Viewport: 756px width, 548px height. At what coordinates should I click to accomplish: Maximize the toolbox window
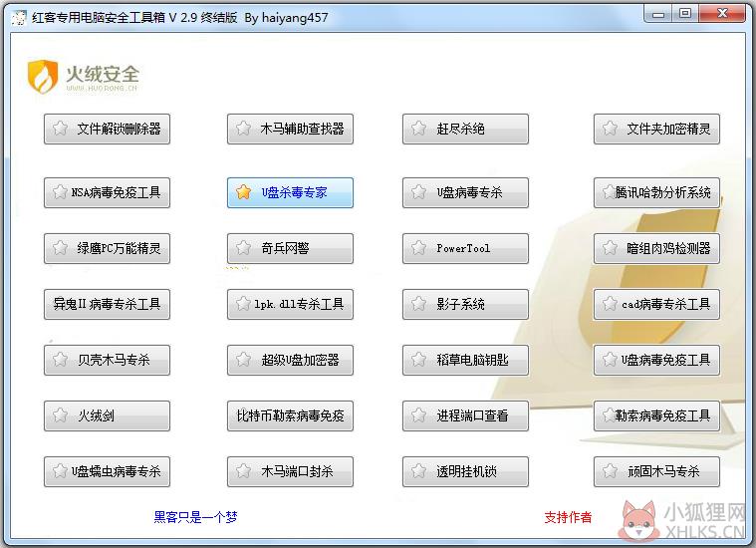click(x=685, y=14)
